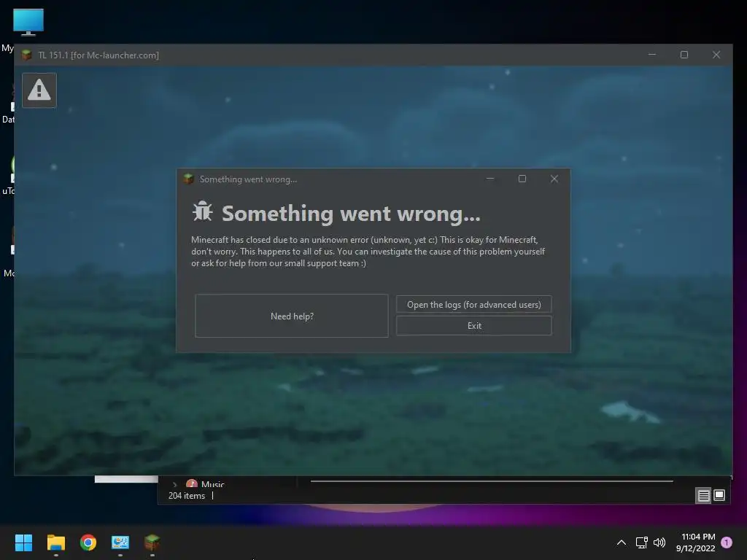The height and width of the screenshot is (560, 747).
Task: Close the TL 151.1 launcher window
Action: [716, 55]
